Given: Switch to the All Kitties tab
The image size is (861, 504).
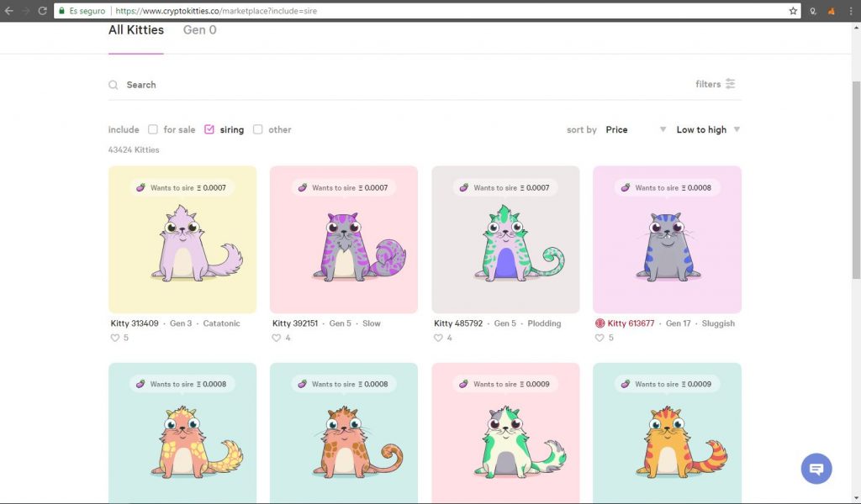Looking at the screenshot, I should click(x=136, y=30).
